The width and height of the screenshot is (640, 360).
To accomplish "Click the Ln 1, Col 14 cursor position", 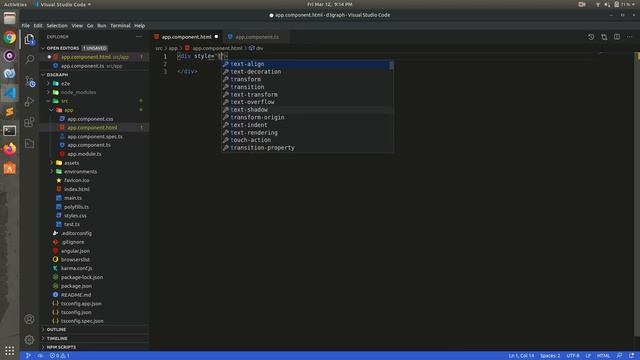I will tap(521, 356).
